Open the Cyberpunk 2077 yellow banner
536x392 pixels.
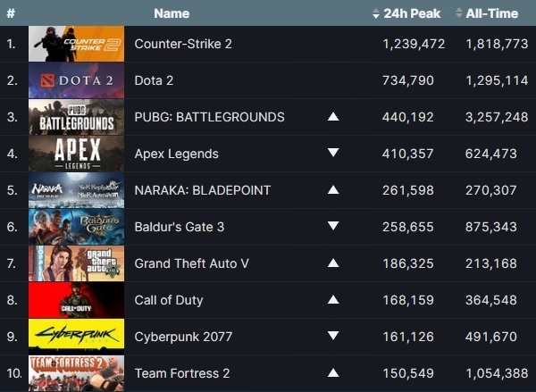76,337
